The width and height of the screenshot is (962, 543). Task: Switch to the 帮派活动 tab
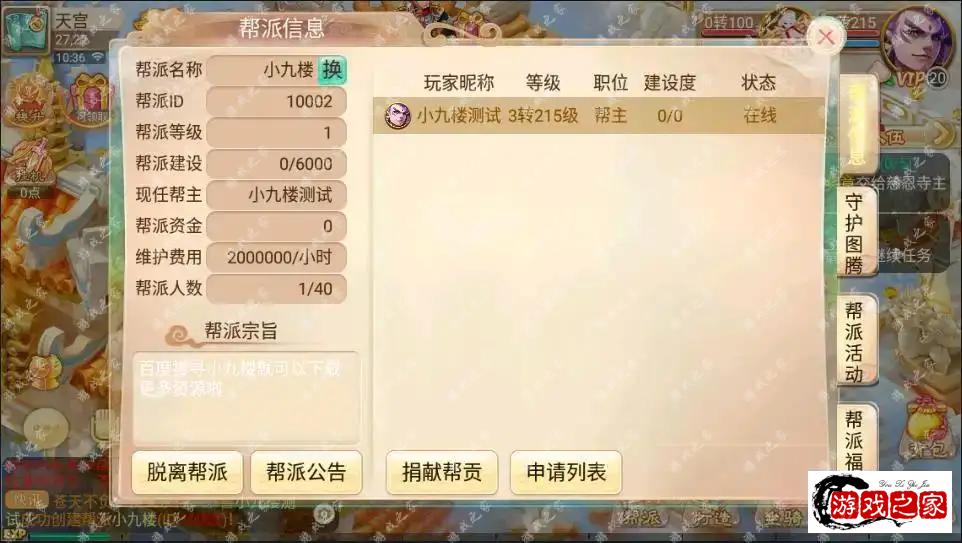point(856,341)
